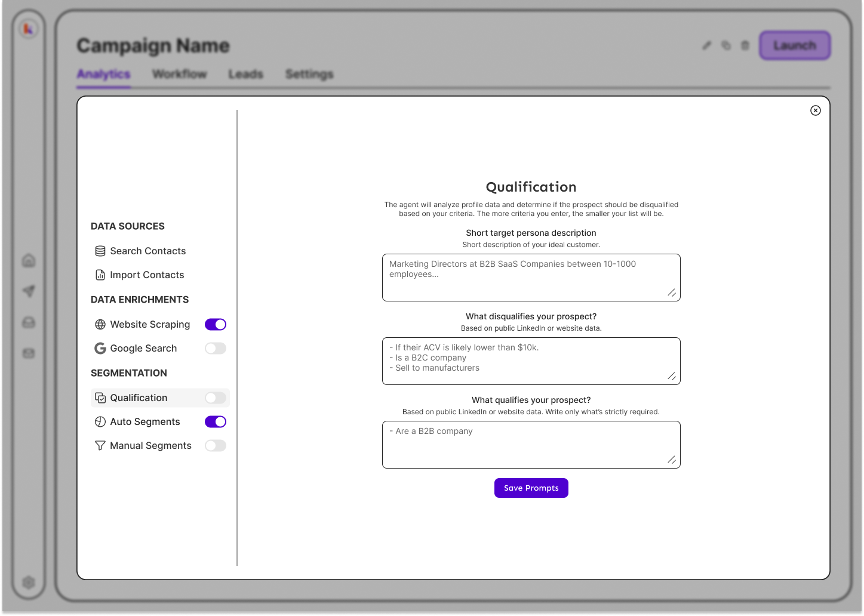864x616 pixels.
Task: Turn off the Website Scraping toggle
Action: [x=216, y=325]
